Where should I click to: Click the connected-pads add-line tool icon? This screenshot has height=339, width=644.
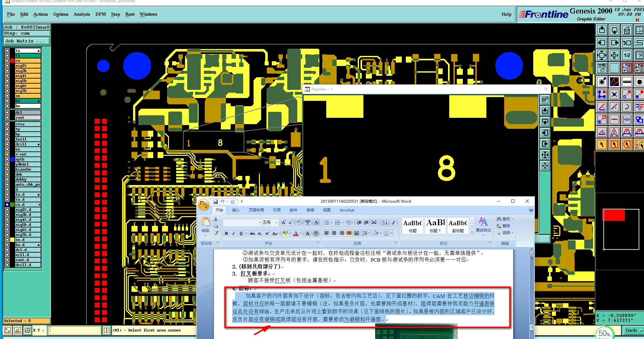point(602,94)
